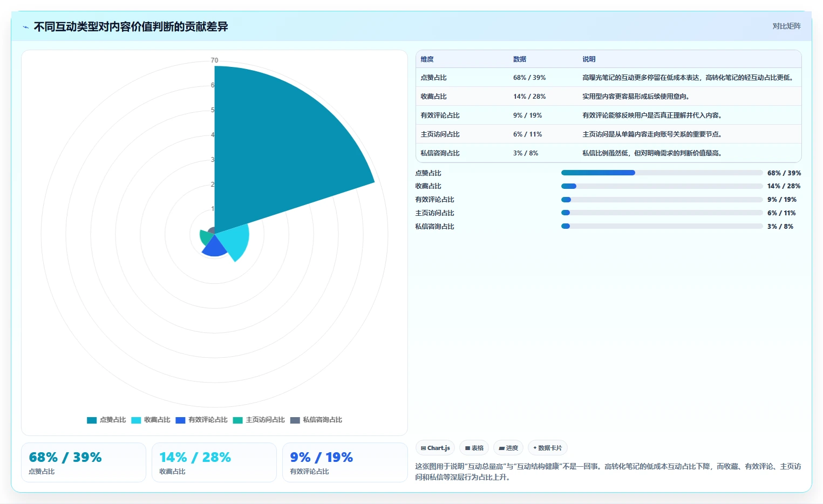823x504 pixels.
Task: Click the 收藏占比 progress bar
Action: pyautogui.click(x=662, y=186)
